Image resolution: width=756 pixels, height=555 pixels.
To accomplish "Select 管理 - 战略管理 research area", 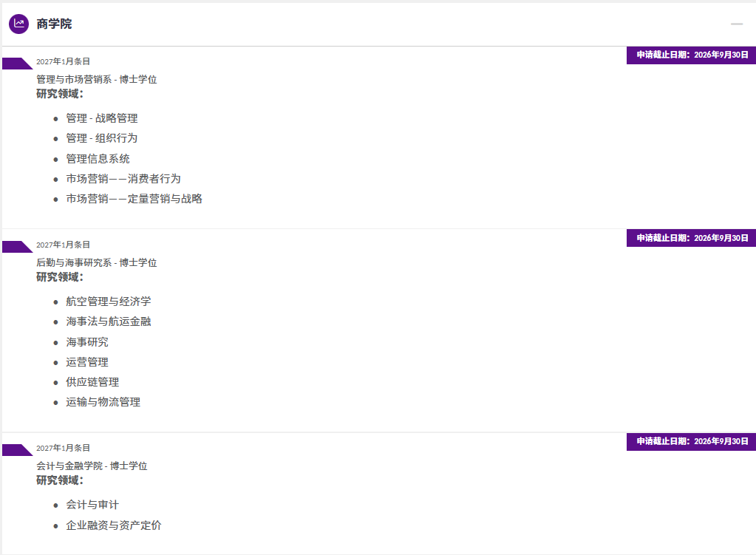I will tap(102, 118).
